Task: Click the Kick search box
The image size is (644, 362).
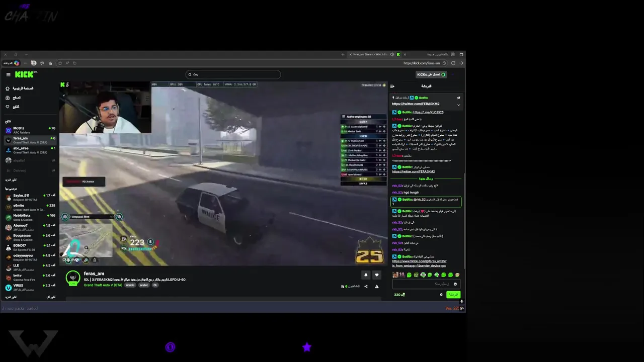Action: (233, 74)
